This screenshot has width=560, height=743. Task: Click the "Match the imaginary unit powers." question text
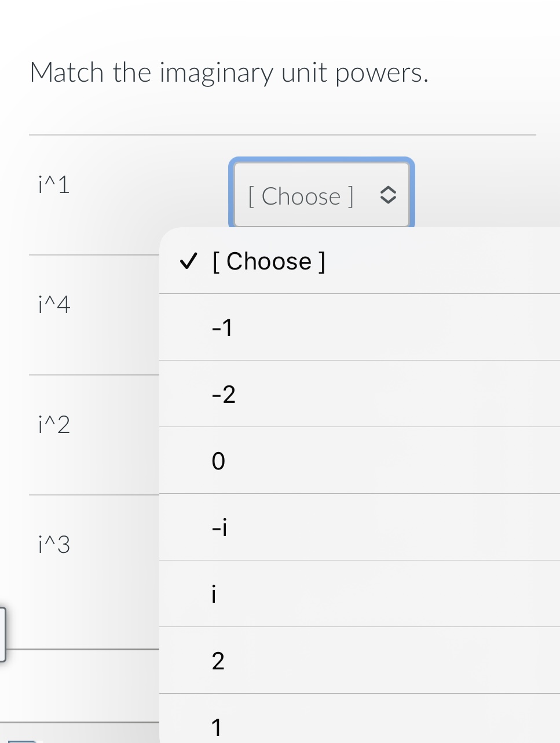229,73
